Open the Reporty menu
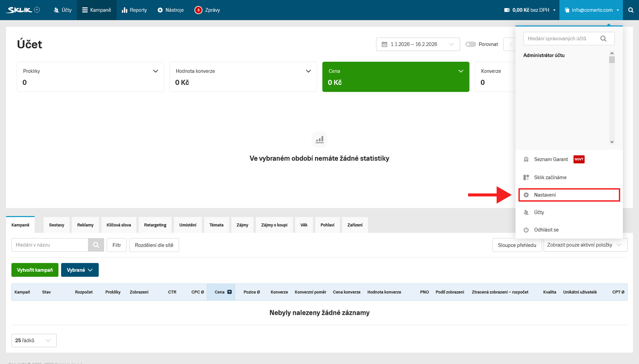 click(134, 10)
